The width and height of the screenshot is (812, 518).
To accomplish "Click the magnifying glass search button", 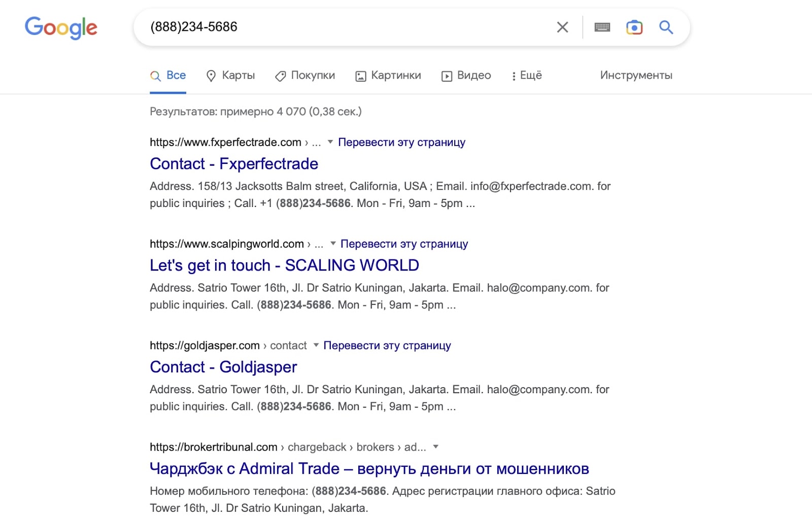I will tap(666, 27).
